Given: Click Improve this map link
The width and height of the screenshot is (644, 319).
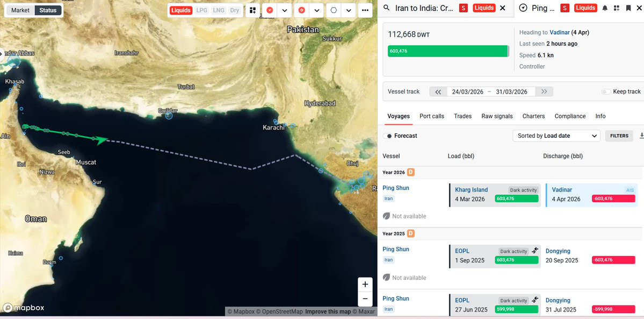Looking at the screenshot, I should point(327,311).
